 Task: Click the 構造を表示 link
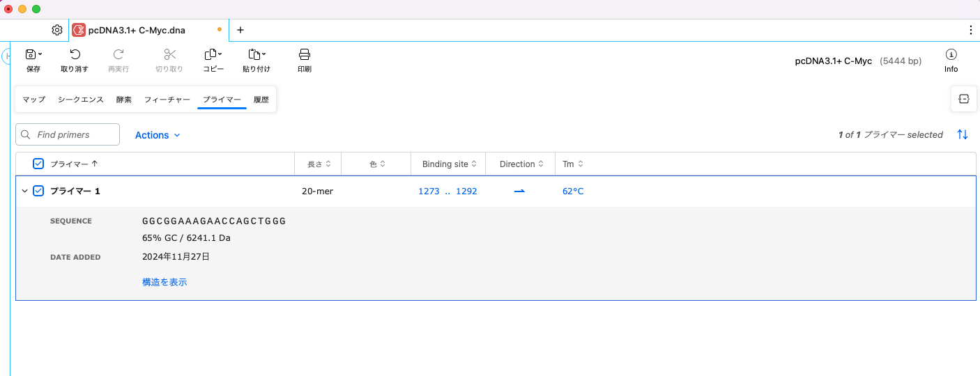[x=164, y=282]
